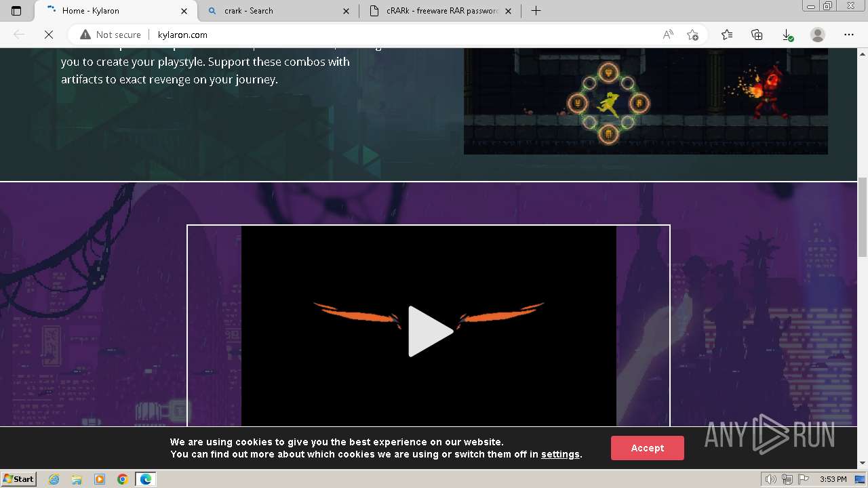Open File Explorer from taskbar
This screenshot has width=868, height=488.
pos(77,479)
